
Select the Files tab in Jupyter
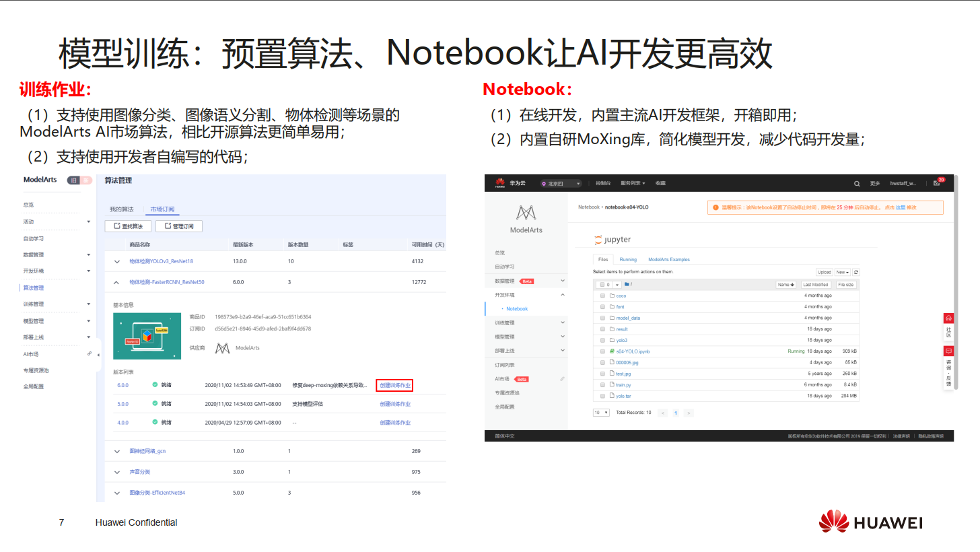(603, 259)
